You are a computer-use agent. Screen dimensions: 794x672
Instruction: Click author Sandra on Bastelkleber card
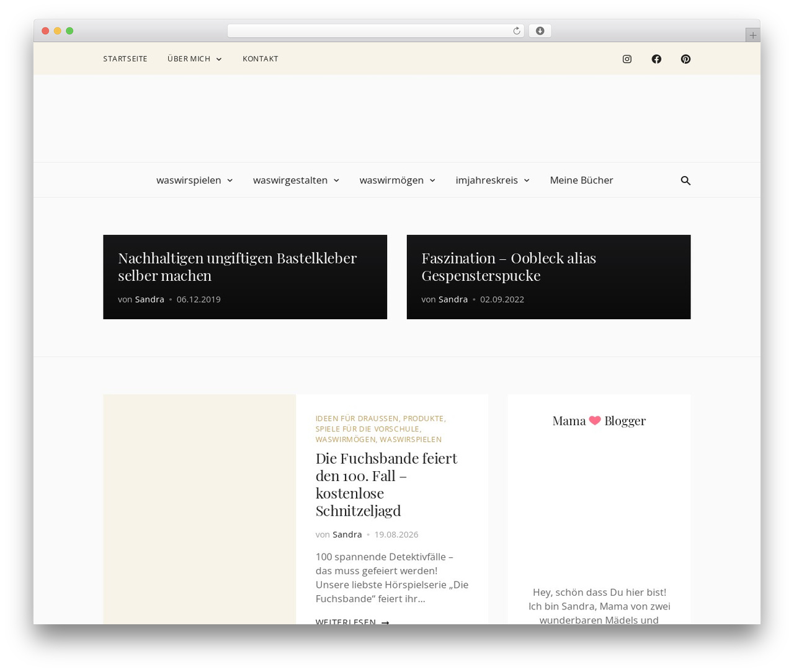(149, 299)
